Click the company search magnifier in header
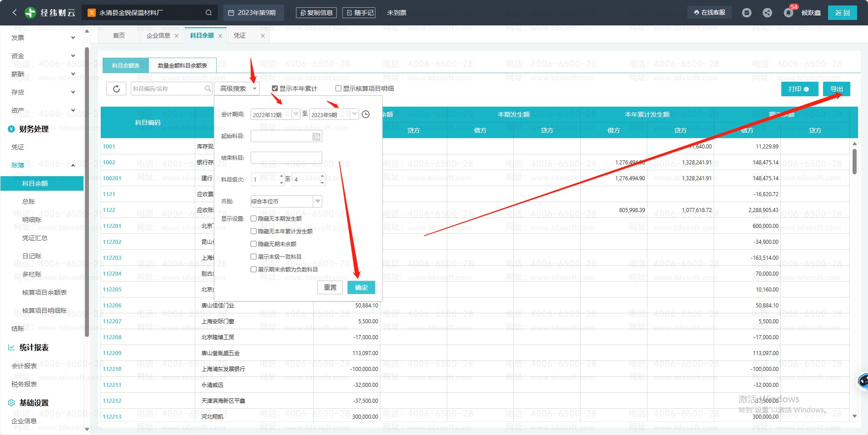The image size is (868, 435). click(208, 13)
